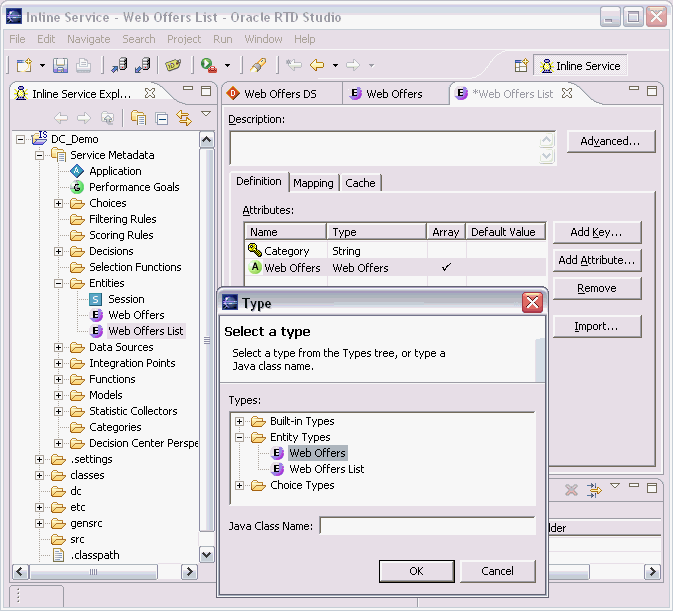Click the arrows filter icon in bottom panel
This screenshot has width=673, height=611.
(x=594, y=490)
